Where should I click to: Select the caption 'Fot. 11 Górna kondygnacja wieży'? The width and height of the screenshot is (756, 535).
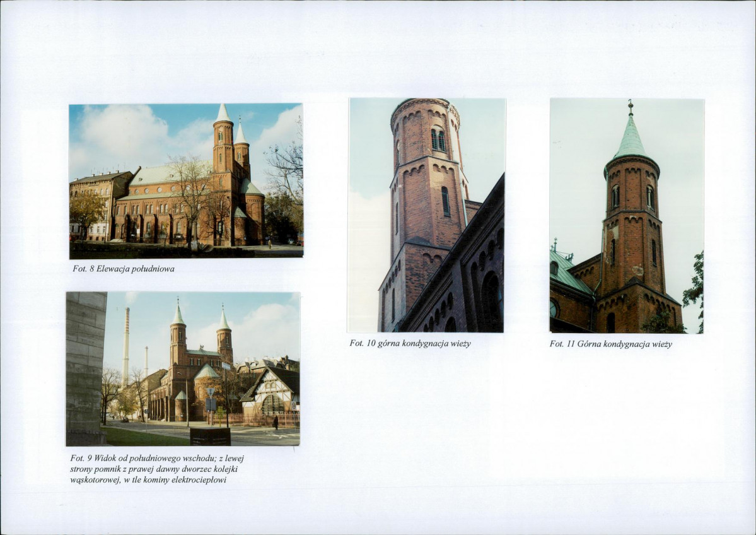point(610,344)
